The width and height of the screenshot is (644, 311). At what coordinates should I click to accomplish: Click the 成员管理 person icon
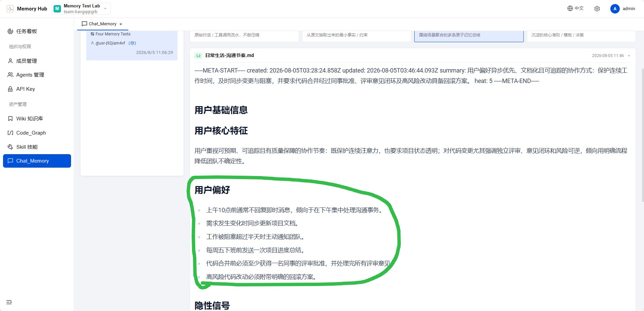pyautogui.click(x=10, y=61)
